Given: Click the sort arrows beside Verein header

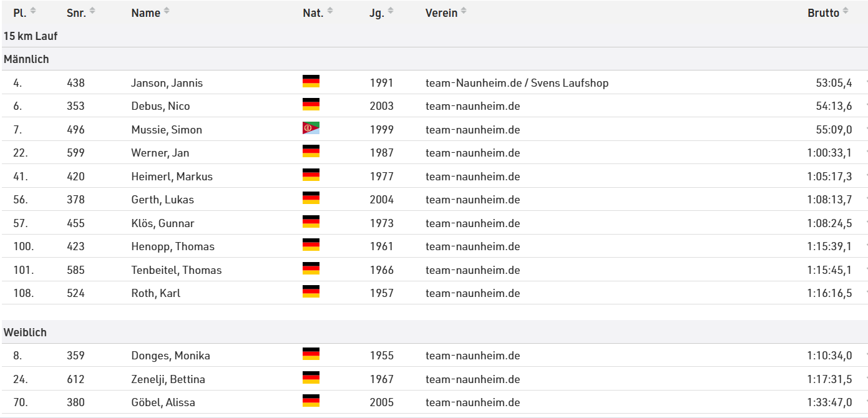Looking at the screenshot, I should 464,11.
